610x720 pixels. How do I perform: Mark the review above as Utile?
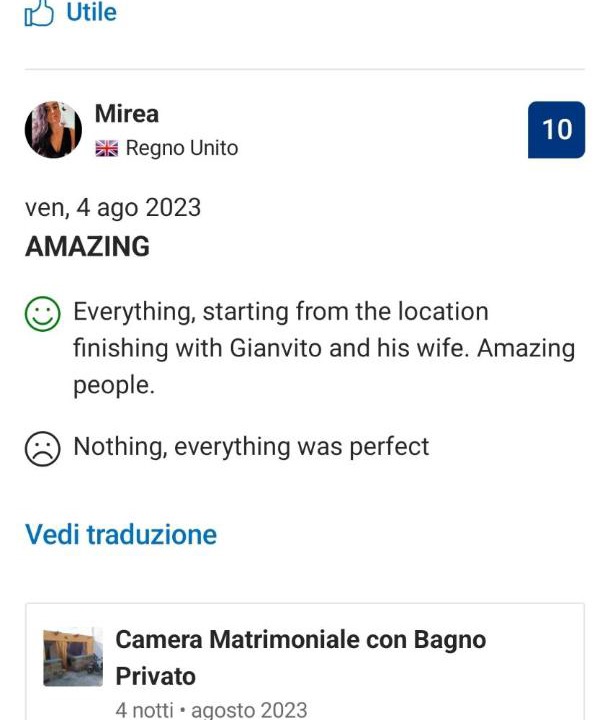90,13
